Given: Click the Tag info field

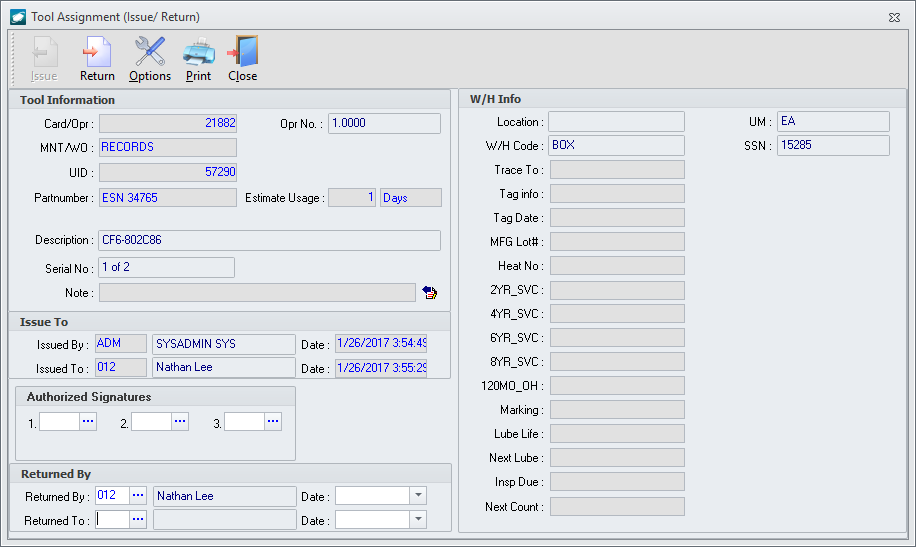Looking at the screenshot, I should [x=617, y=193].
